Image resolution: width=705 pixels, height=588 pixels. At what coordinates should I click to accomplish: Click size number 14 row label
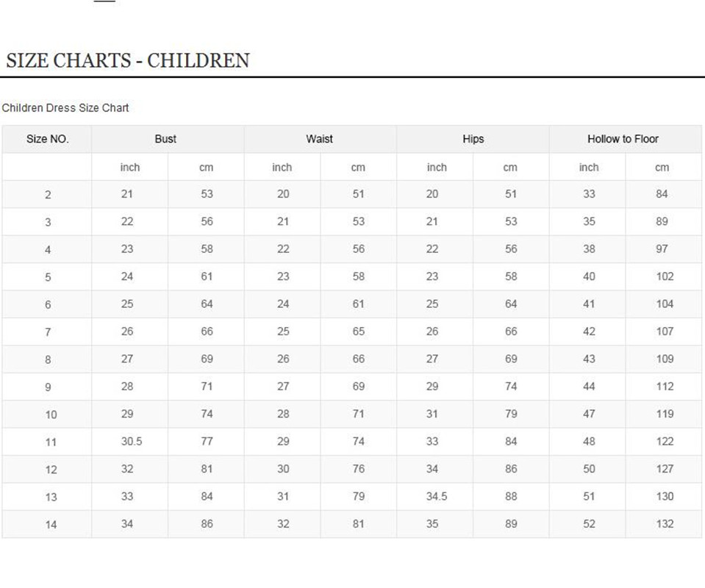[x=51, y=525]
